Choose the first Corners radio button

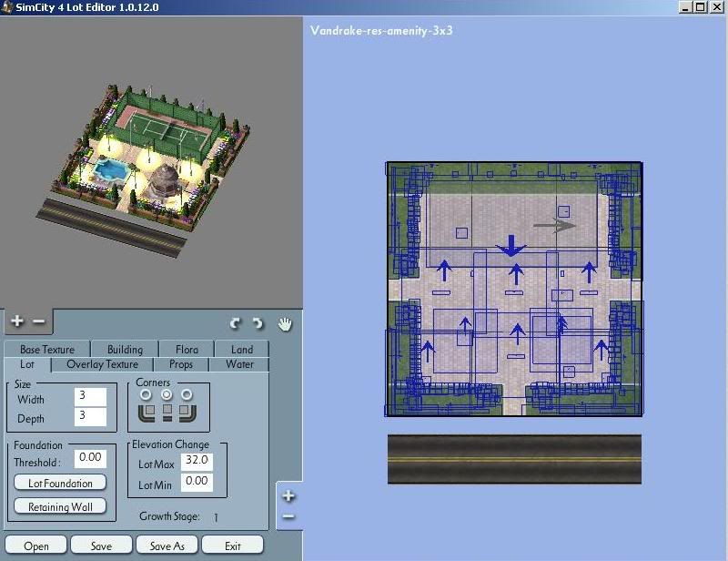(146, 394)
